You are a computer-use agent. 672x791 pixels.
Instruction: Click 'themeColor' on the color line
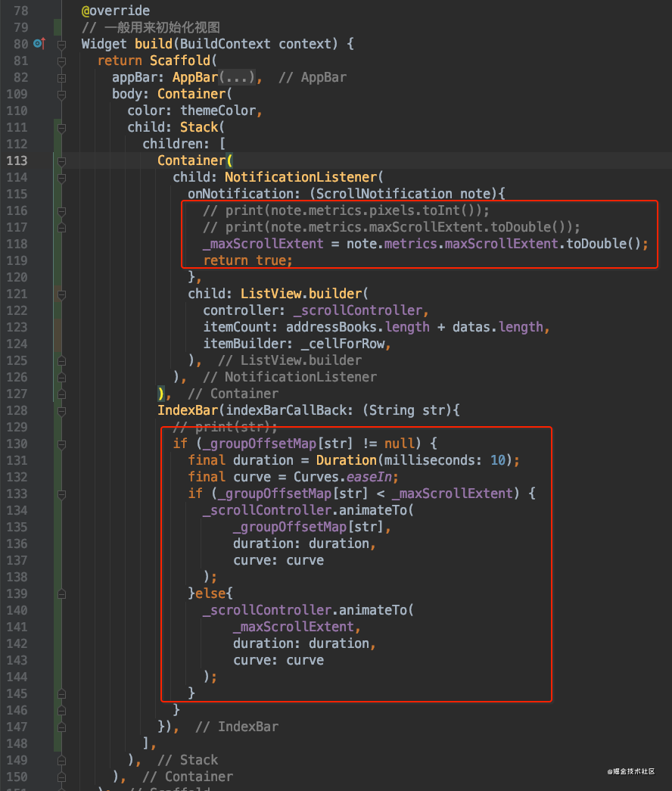point(218,111)
